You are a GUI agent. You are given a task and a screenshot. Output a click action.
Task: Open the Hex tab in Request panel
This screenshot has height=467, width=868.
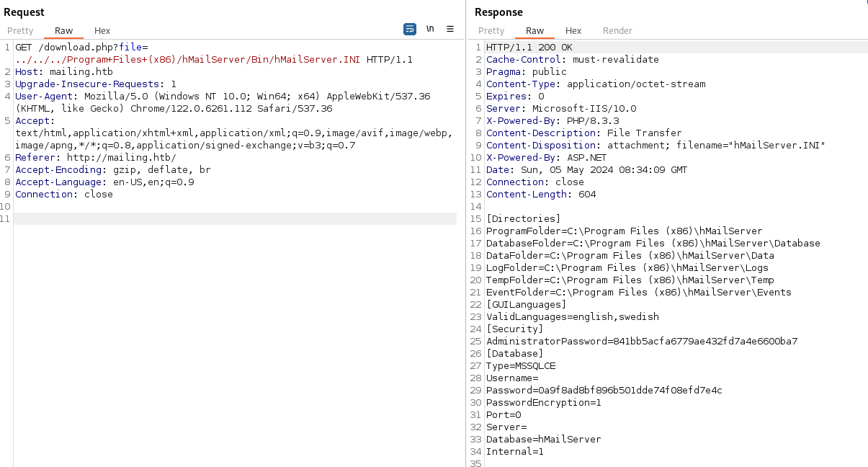click(x=102, y=30)
